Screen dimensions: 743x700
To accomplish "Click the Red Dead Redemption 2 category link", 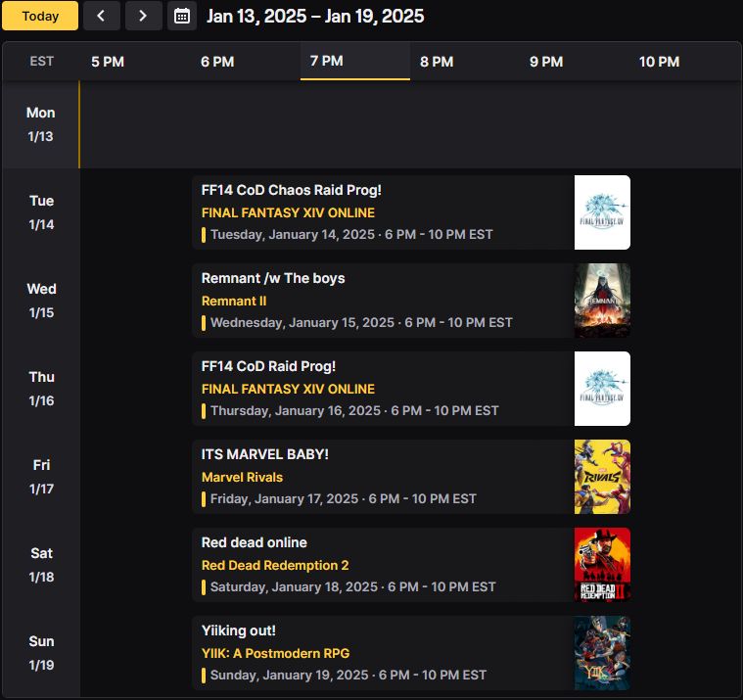I will [x=275, y=566].
